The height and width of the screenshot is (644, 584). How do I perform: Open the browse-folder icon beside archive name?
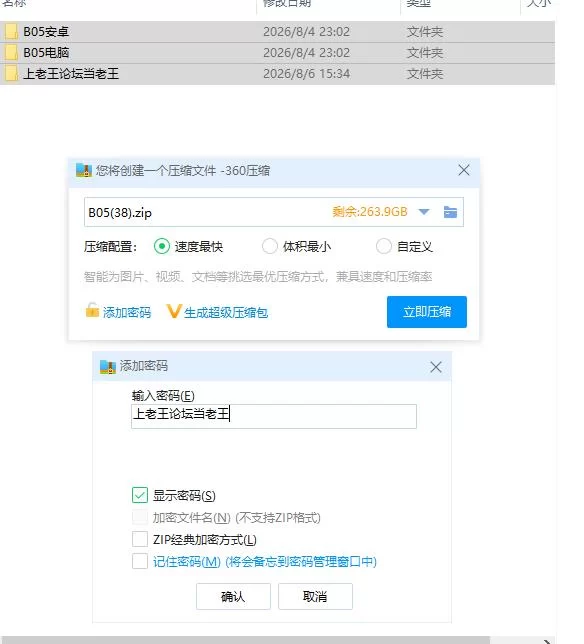coord(450,212)
